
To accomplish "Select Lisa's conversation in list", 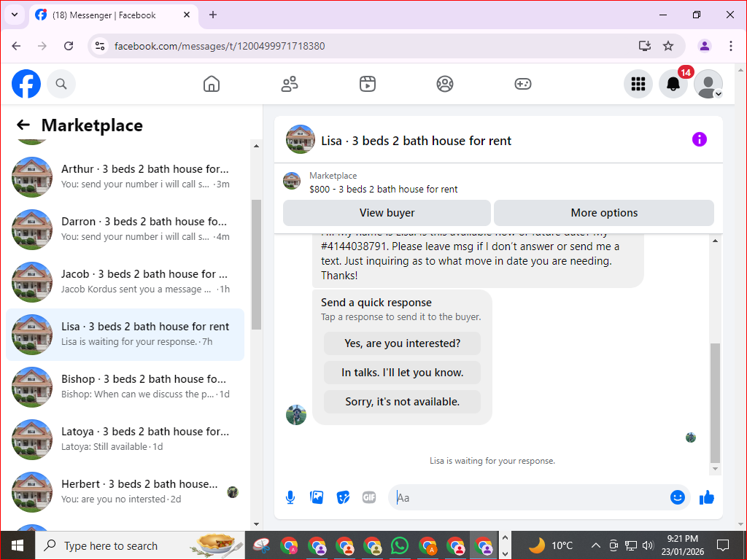I will pos(125,334).
